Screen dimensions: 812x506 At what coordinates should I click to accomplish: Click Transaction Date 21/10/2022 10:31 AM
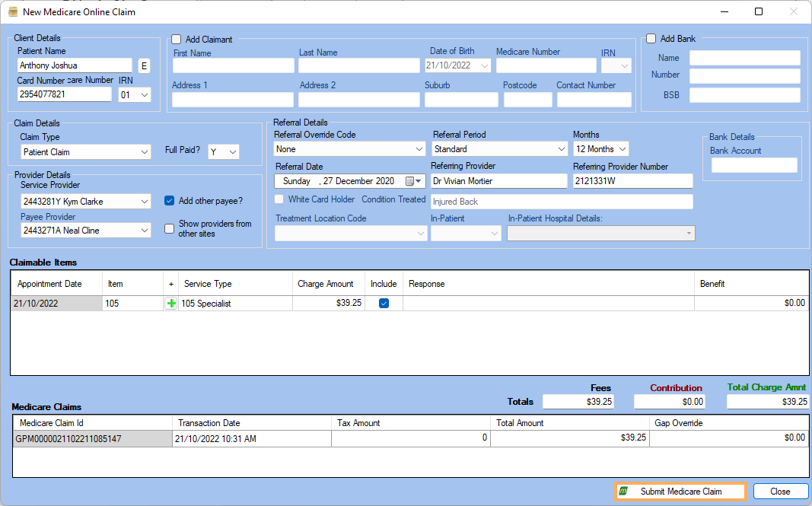pos(252,439)
